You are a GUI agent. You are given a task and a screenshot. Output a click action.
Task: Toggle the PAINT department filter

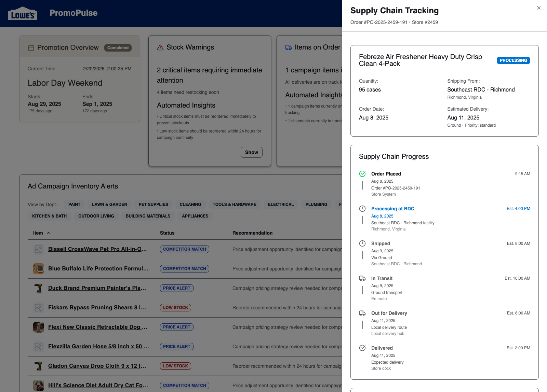(74, 204)
